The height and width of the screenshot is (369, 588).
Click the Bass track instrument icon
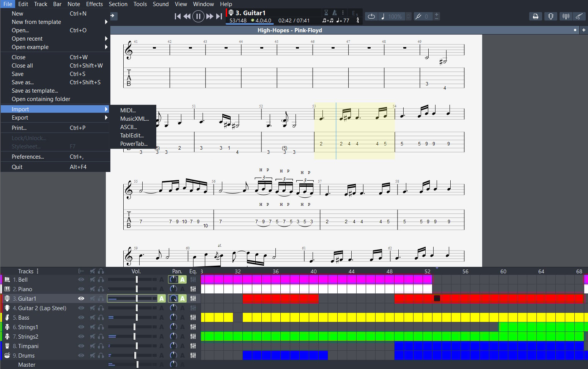coord(7,317)
